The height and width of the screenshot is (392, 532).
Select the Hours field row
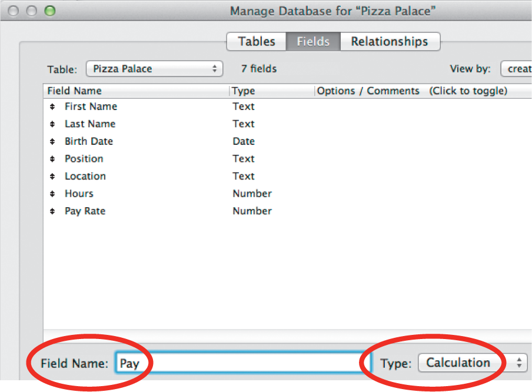[288, 194]
